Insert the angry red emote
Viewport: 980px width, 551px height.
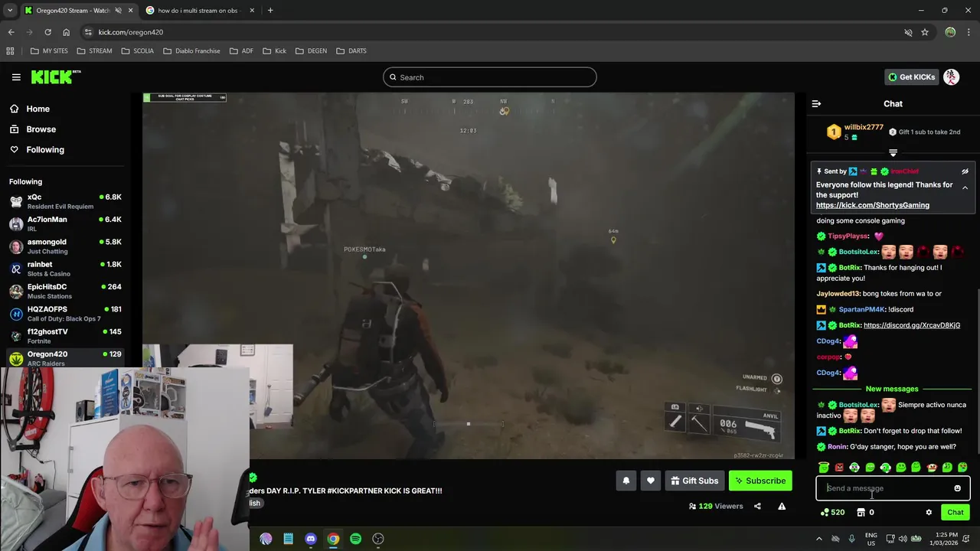tap(839, 467)
